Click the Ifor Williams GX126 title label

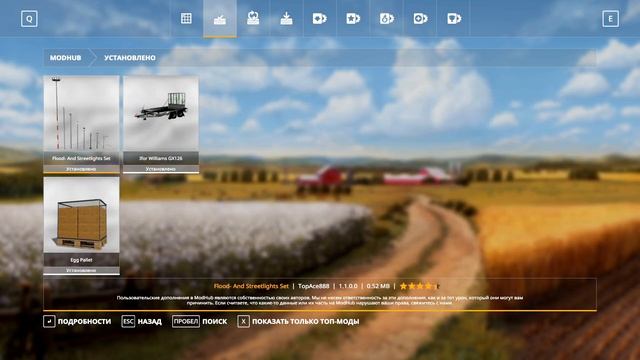click(x=161, y=158)
